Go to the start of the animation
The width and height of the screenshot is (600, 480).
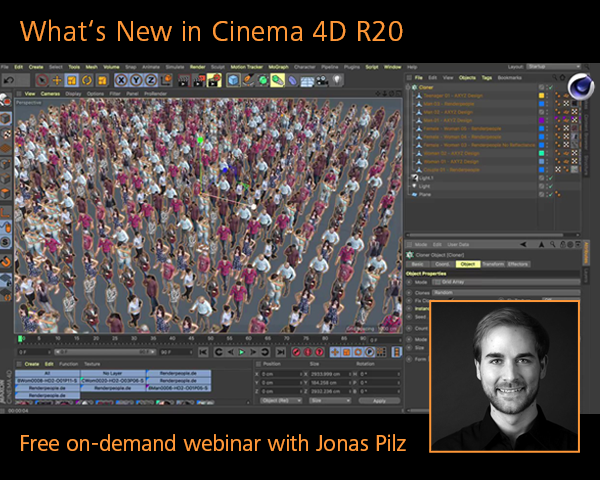click(203, 352)
